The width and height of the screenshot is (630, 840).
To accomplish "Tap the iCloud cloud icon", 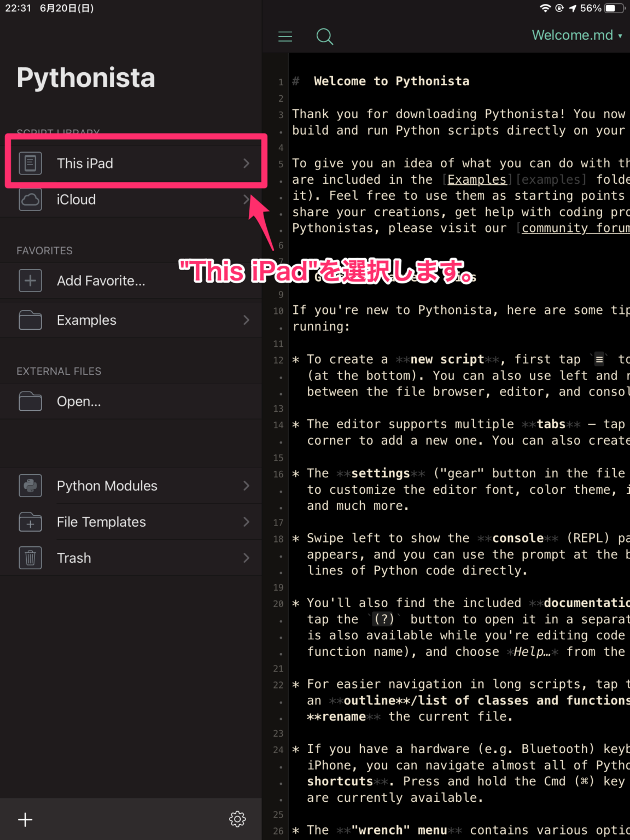I will (30, 200).
